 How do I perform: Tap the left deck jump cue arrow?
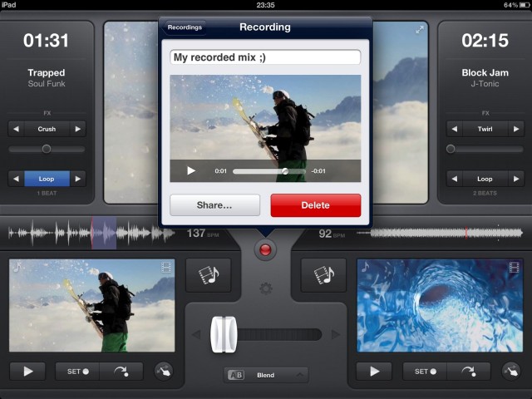point(121,372)
